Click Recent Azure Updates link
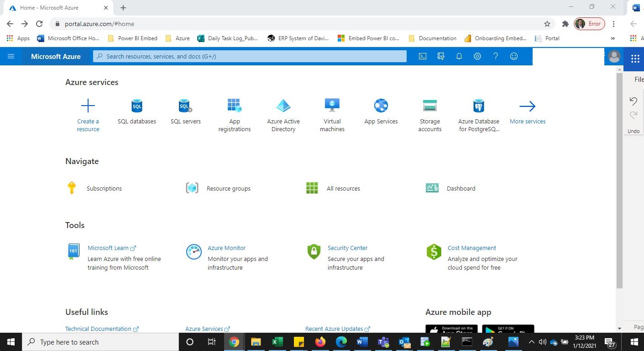Viewport: 644px width, 351px height. [x=338, y=329]
